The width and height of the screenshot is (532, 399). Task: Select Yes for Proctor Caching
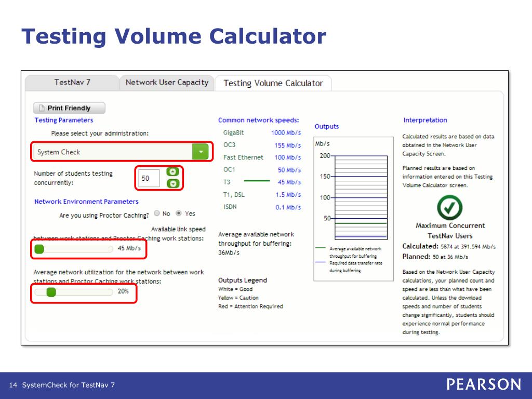pos(179,213)
